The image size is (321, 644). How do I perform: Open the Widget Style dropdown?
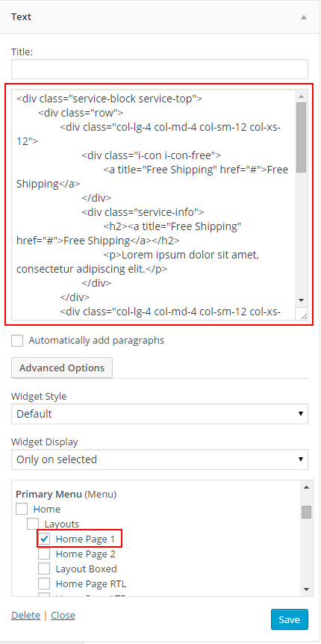(160, 414)
